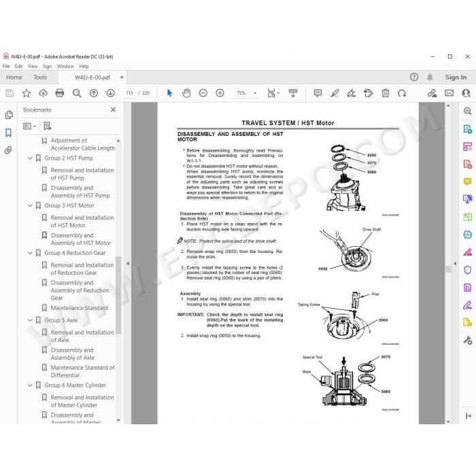
Task: Add a sticky note comment
Action: [x=318, y=93]
